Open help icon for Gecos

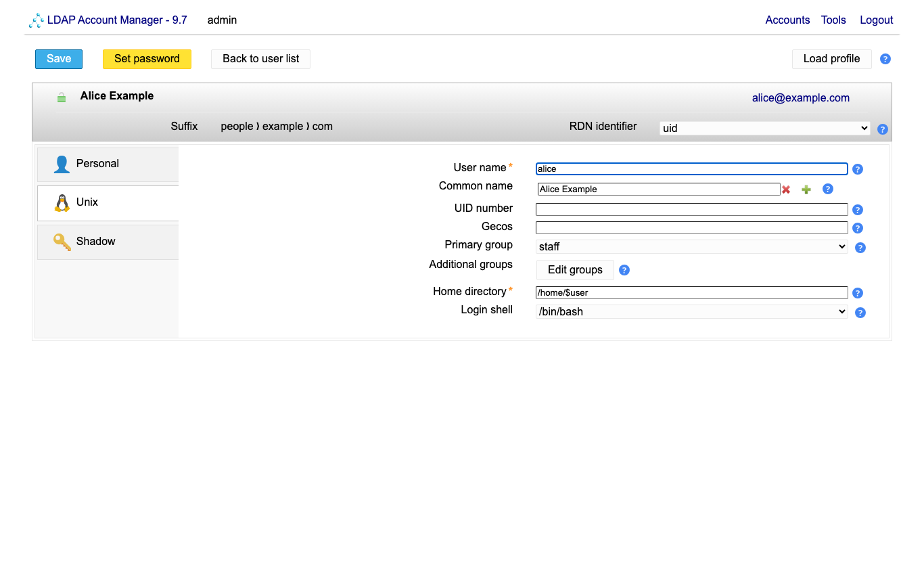pos(858,228)
